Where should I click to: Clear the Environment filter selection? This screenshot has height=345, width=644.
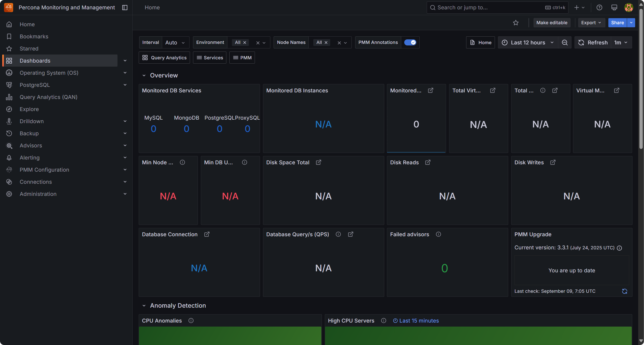(258, 43)
